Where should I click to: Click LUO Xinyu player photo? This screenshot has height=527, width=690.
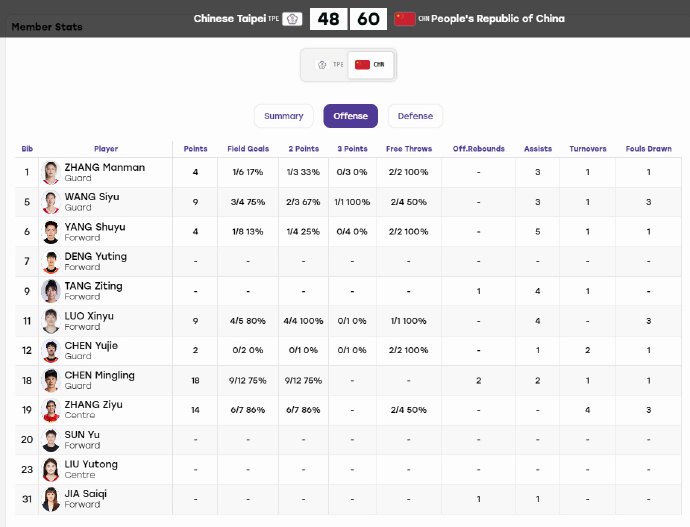(51, 321)
